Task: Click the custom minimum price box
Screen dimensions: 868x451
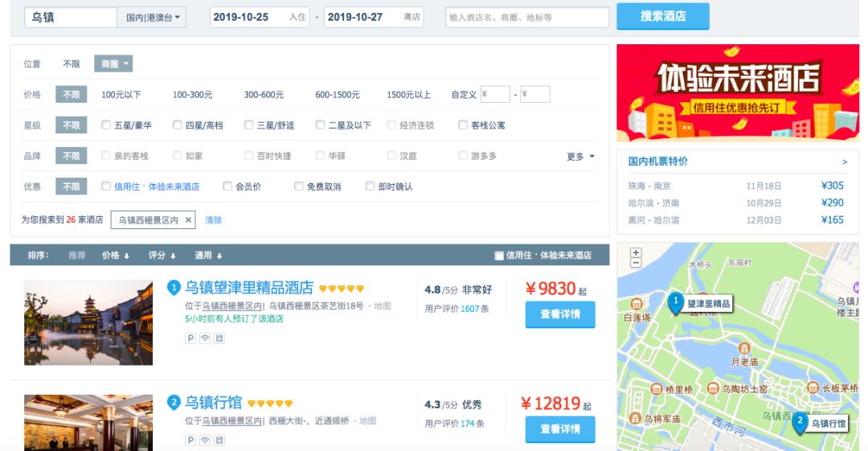Action: 495,94
